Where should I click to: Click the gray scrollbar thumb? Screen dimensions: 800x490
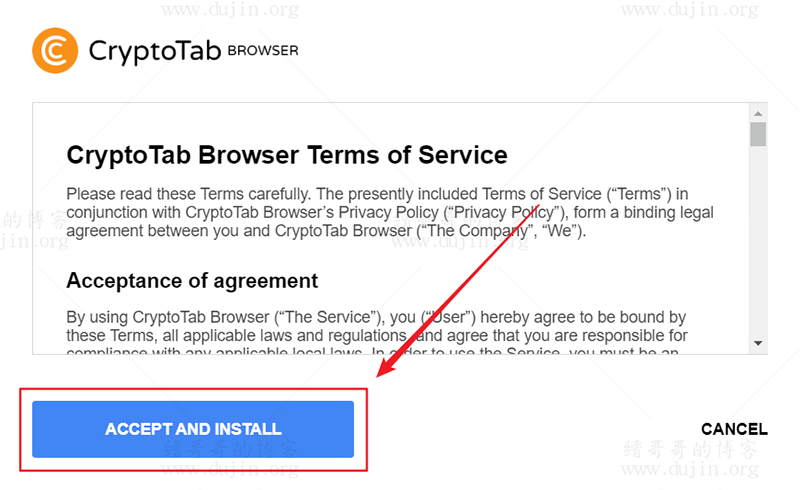coord(758,134)
